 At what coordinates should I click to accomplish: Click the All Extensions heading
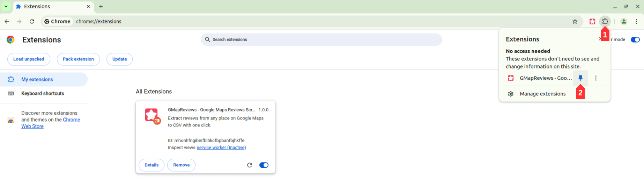point(154,92)
